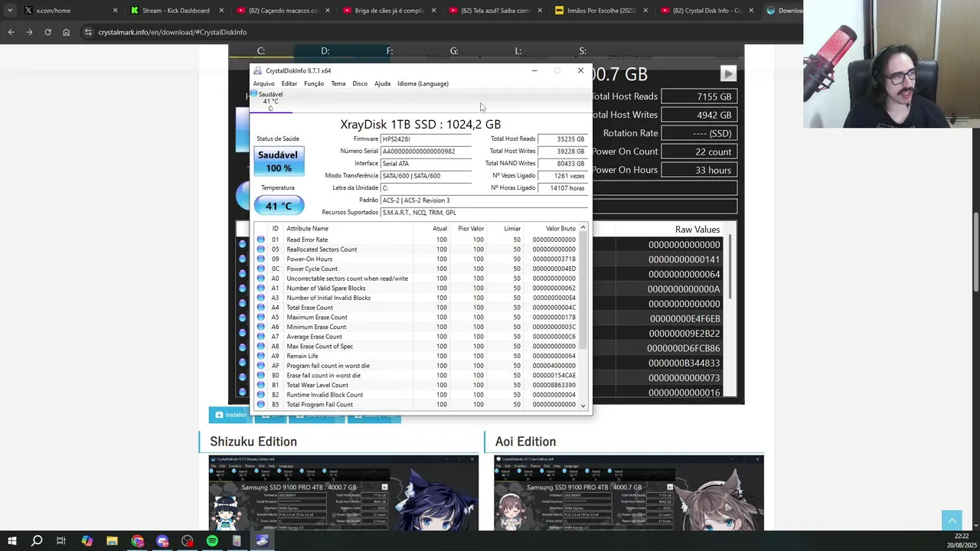Open the Editar menu
This screenshot has height=551, width=980.
click(x=289, y=83)
